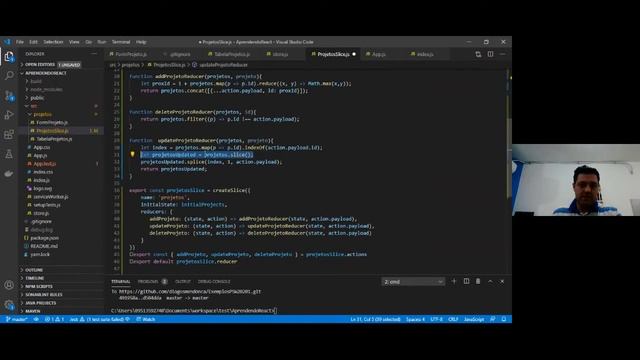Open the File menu
Viewport: 640px width, 360px height.
pyautogui.click(x=20, y=42)
